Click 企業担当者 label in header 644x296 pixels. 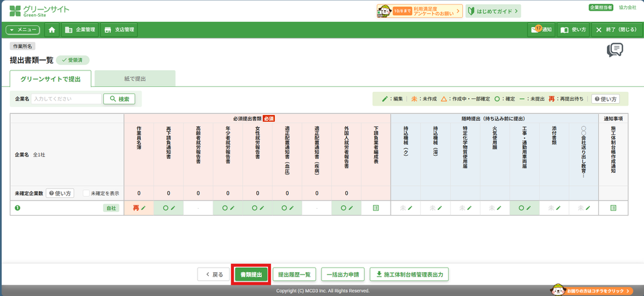[601, 8]
